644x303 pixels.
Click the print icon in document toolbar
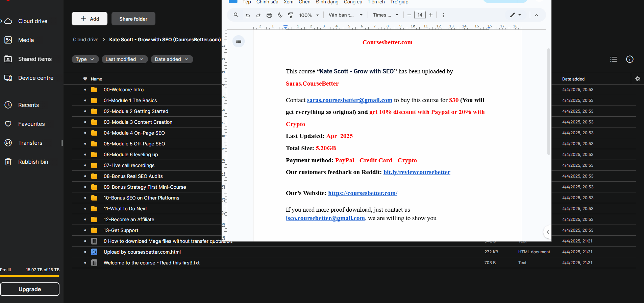[x=269, y=15]
